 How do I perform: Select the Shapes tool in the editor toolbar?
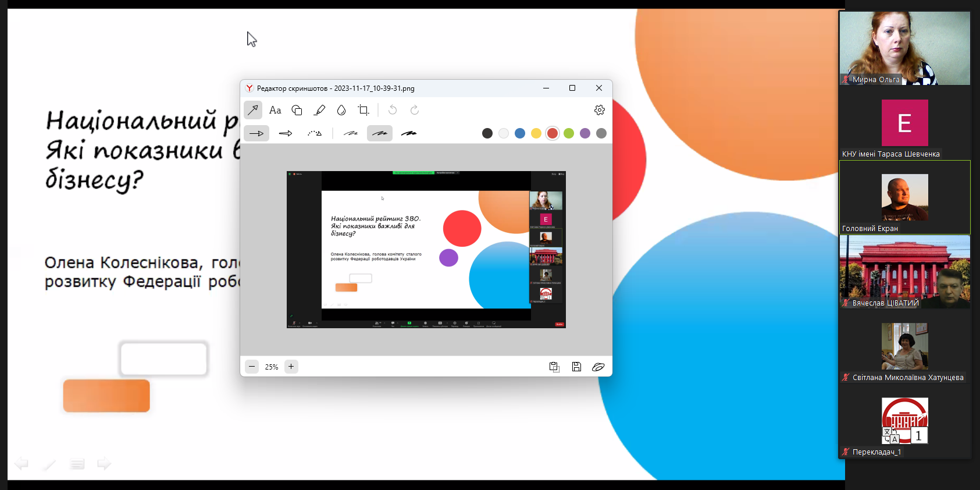[297, 110]
